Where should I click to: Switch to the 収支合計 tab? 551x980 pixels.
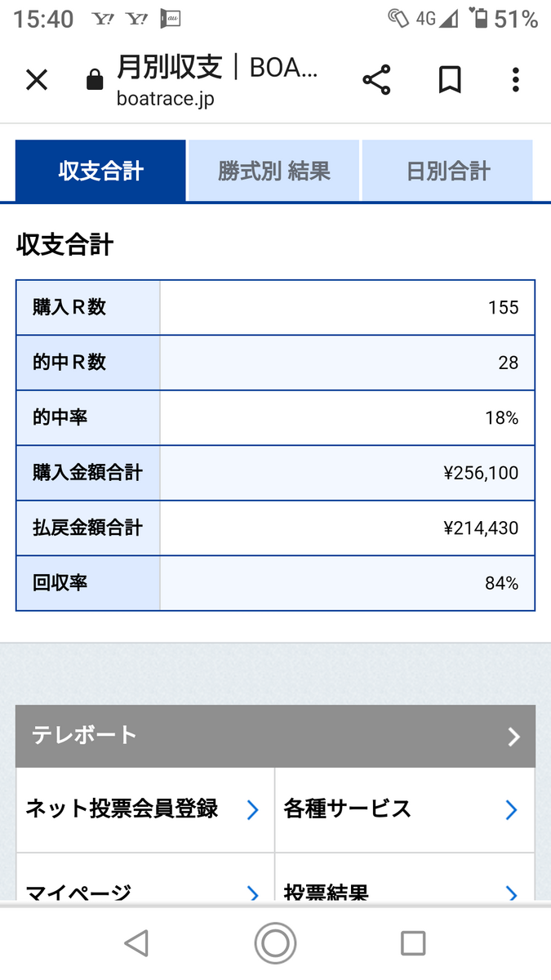pos(100,171)
